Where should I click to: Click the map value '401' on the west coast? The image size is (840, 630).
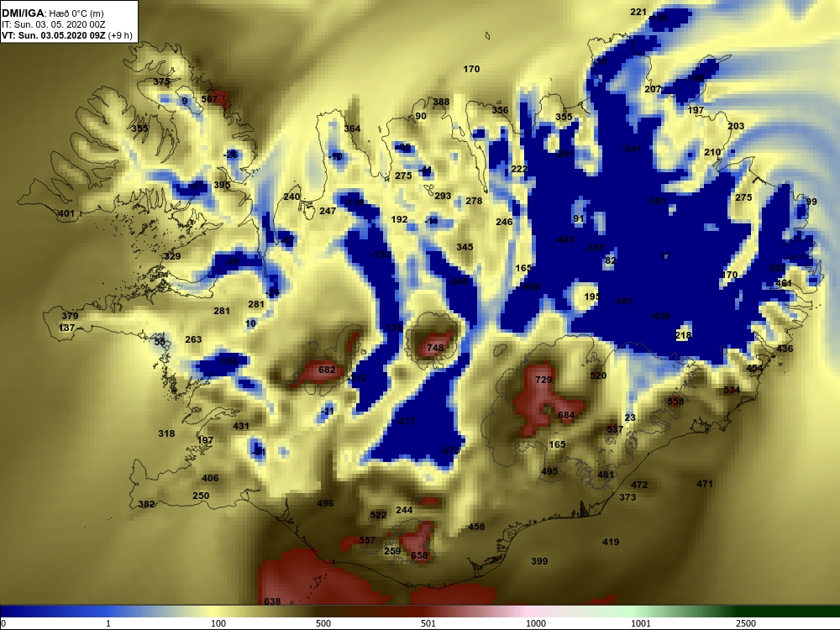66,213
